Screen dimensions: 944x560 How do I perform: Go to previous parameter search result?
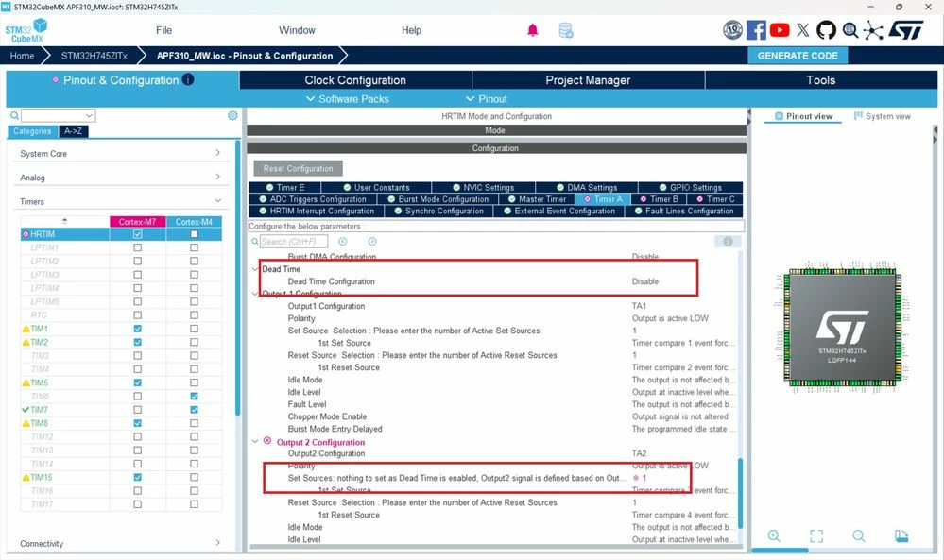[x=343, y=241]
